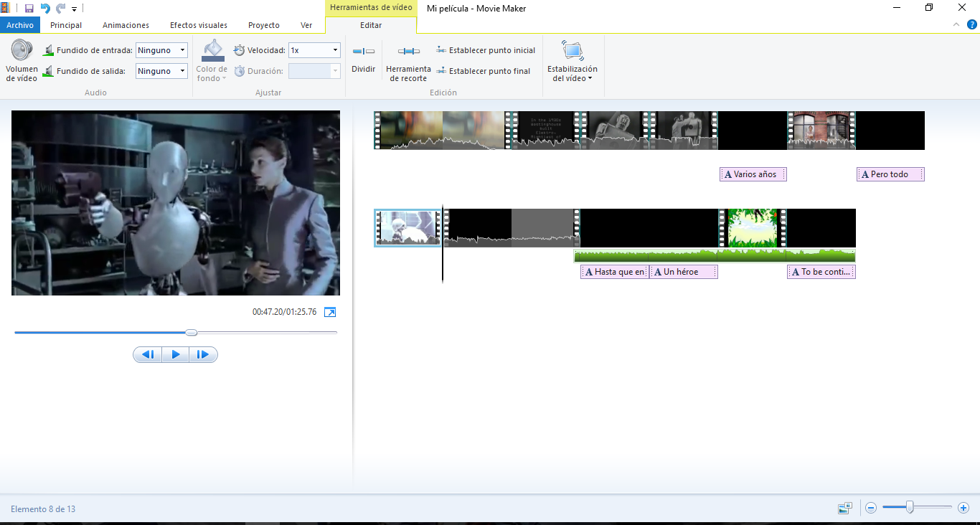This screenshot has width=980, height=525.
Task: Click the video preview monitor
Action: point(176,203)
